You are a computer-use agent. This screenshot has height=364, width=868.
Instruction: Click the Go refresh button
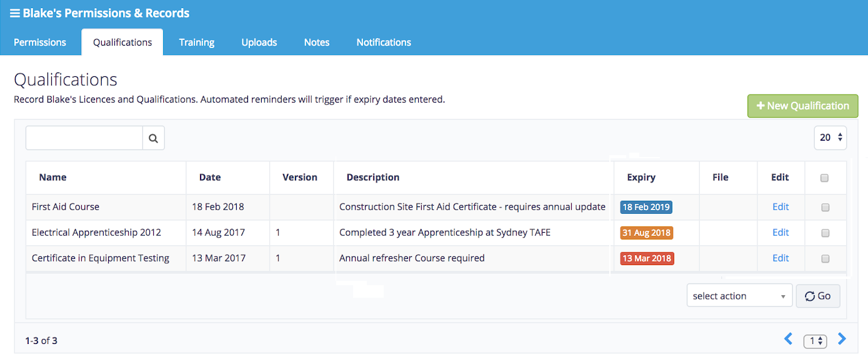[817, 296]
